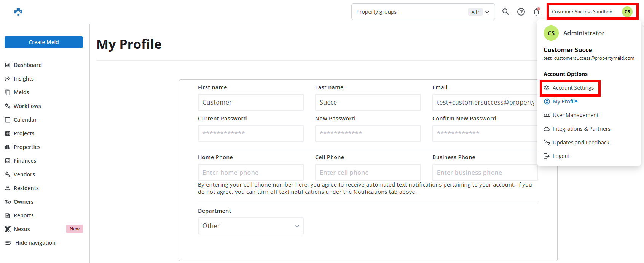Select Integrations & Partners option
Image resolution: width=644 pixels, height=263 pixels.
coord(581,129)
